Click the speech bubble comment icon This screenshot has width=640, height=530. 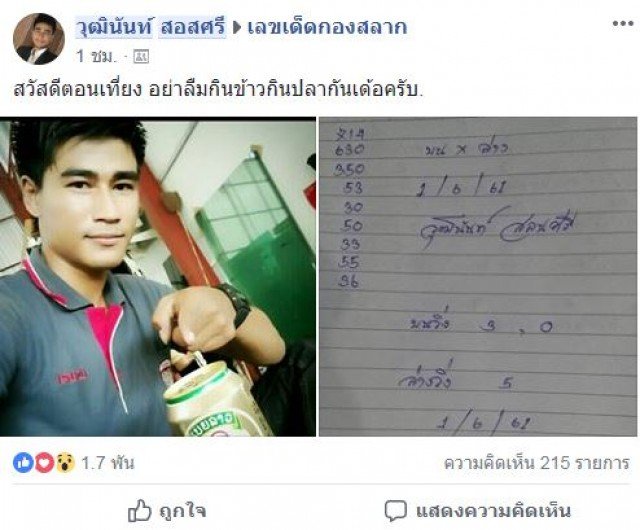(x=396, y=511)
